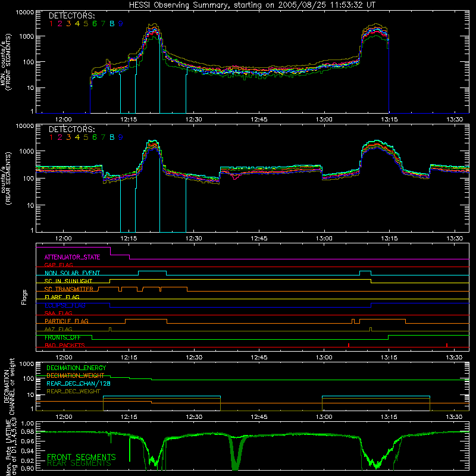Click the SC_IN_SUNLIGHT flag label

coord(68,281)
